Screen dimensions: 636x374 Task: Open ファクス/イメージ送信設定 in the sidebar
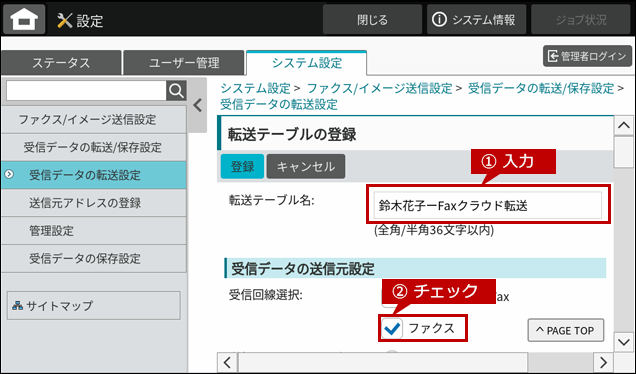coord(94,119)
